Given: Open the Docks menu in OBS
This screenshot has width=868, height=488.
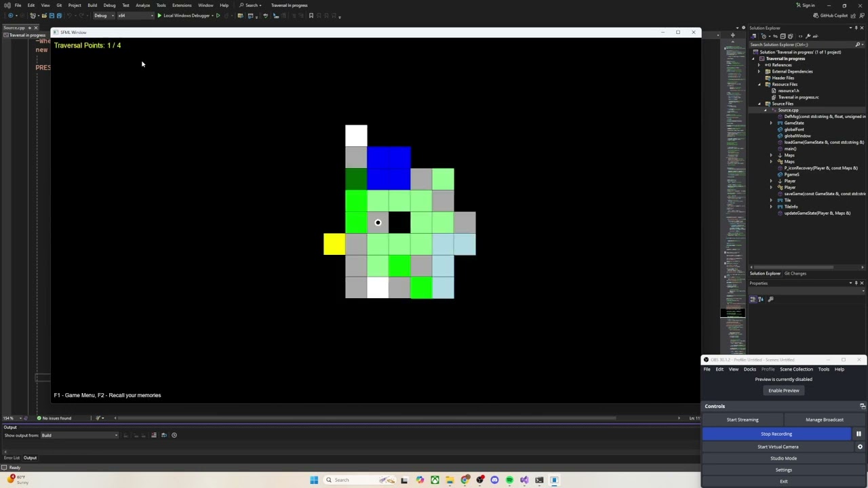Looking at the screenshot, I should point(749,369).
